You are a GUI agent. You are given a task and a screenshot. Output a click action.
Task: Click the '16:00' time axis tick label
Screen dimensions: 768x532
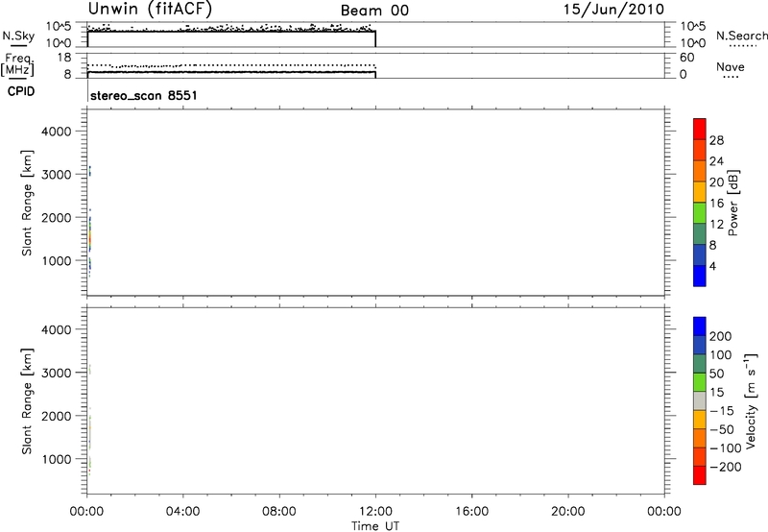point(471,512)
